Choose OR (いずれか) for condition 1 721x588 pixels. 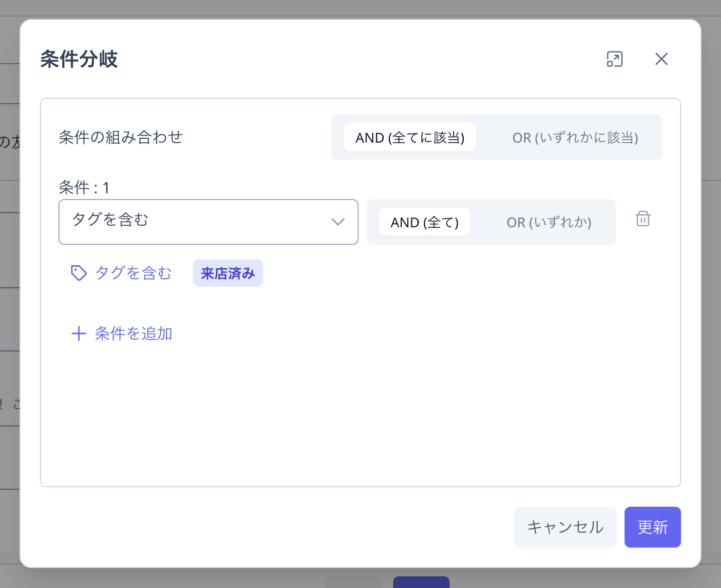[x=549, y=222]
